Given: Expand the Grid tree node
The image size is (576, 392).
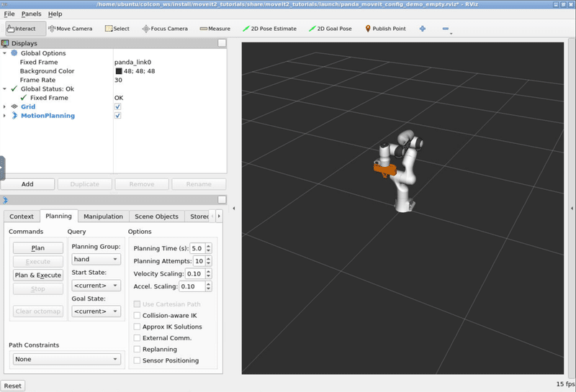Looking at the screenshot, I should pos(4,106).
